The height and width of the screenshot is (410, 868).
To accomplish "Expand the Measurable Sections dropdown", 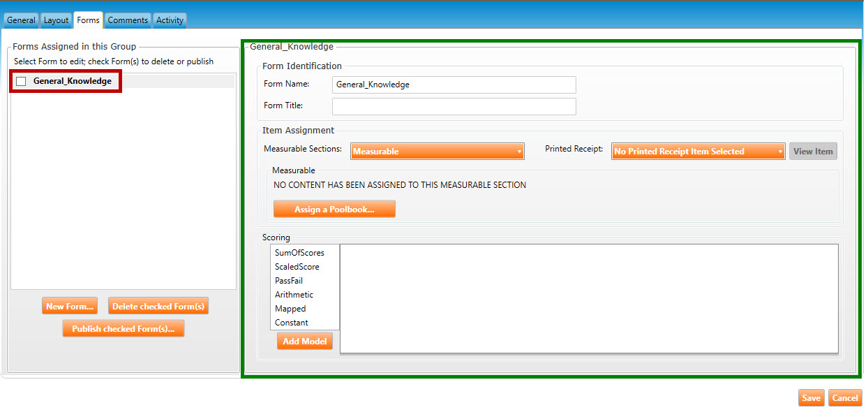I will coord(437,152).
